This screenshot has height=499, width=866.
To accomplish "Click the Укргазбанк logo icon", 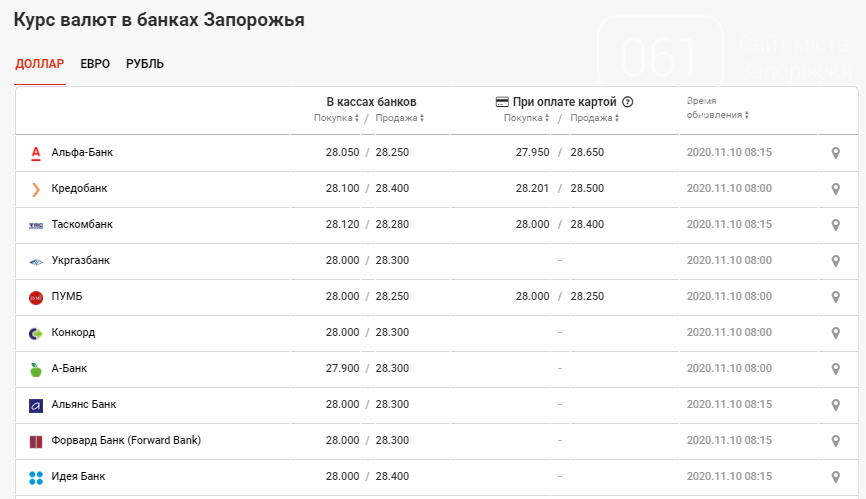I will pos(36,262).
